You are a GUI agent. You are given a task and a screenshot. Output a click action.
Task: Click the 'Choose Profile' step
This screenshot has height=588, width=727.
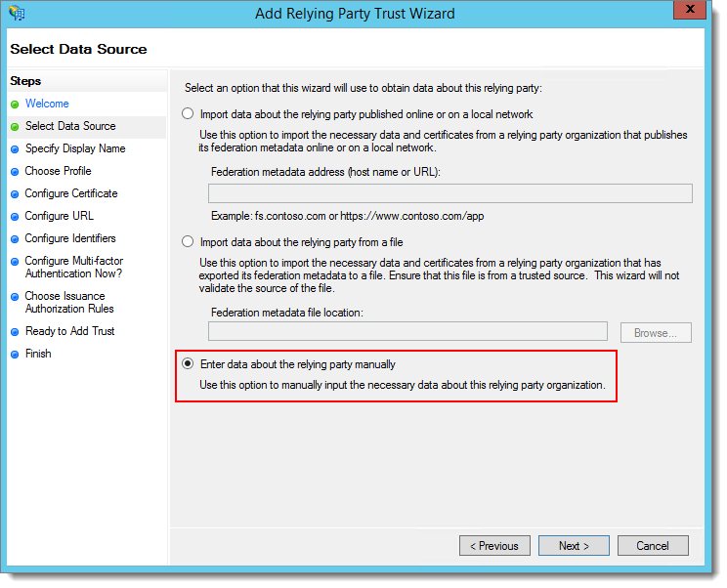(x=58, y=171)
